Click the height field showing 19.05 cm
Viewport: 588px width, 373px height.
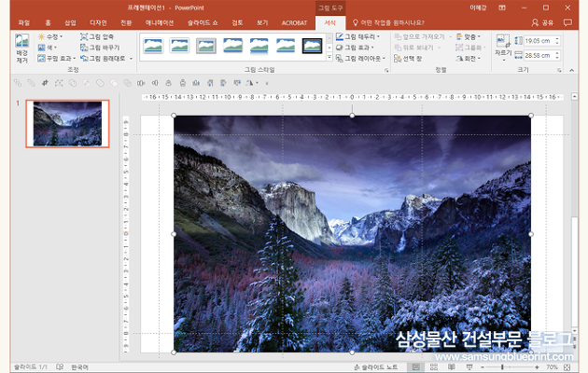click(539, 40)
